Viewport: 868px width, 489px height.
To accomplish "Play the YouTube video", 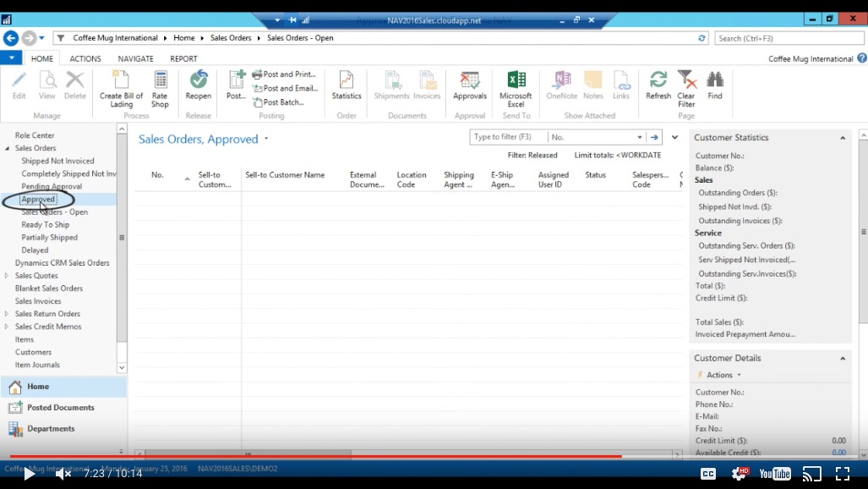I will coord(29,474).
